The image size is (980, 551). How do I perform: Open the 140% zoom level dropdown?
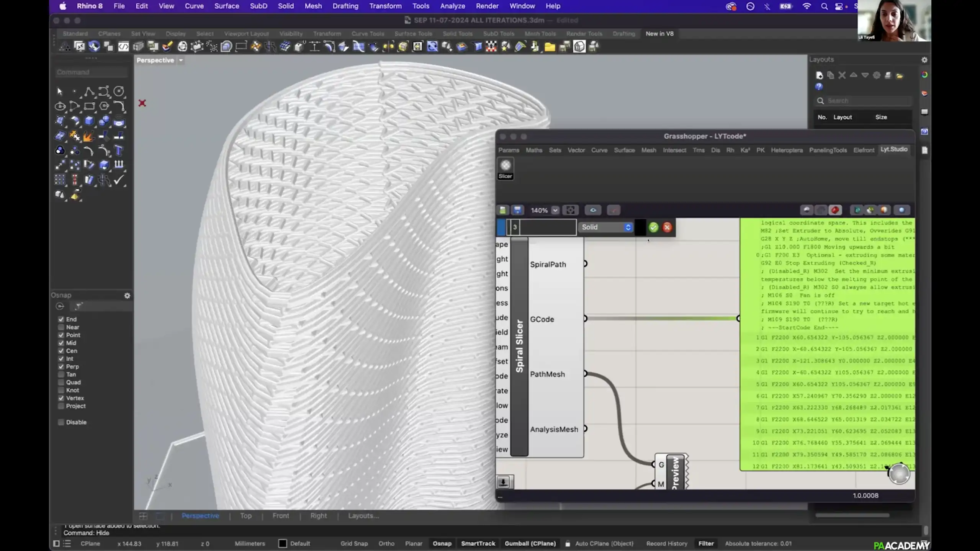[x=555, y=210]
